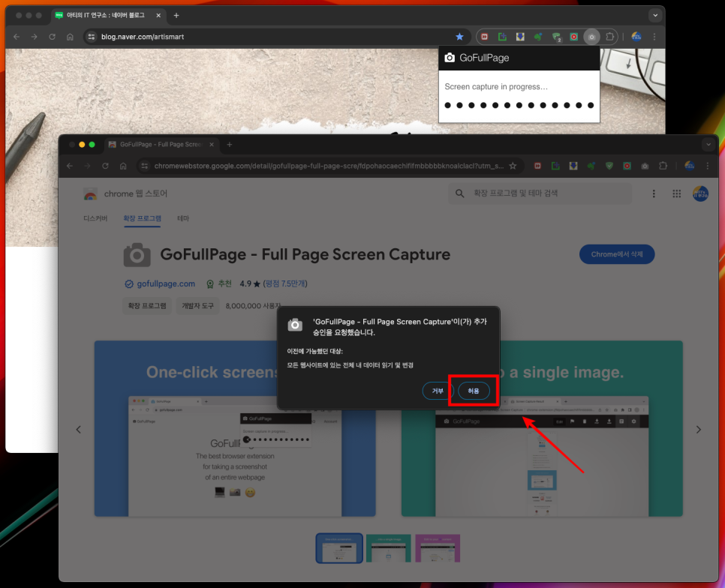Click the 아티의 IT 연구소 : 네이버 블로그 tab

[x=106, y=15]
